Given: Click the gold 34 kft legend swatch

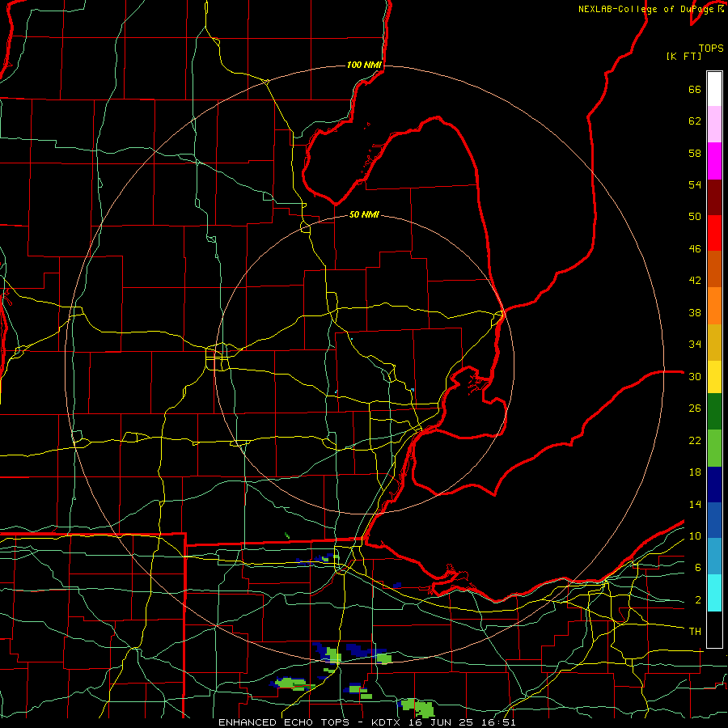Looking at the screenshot, I should (x=714, y=342).
